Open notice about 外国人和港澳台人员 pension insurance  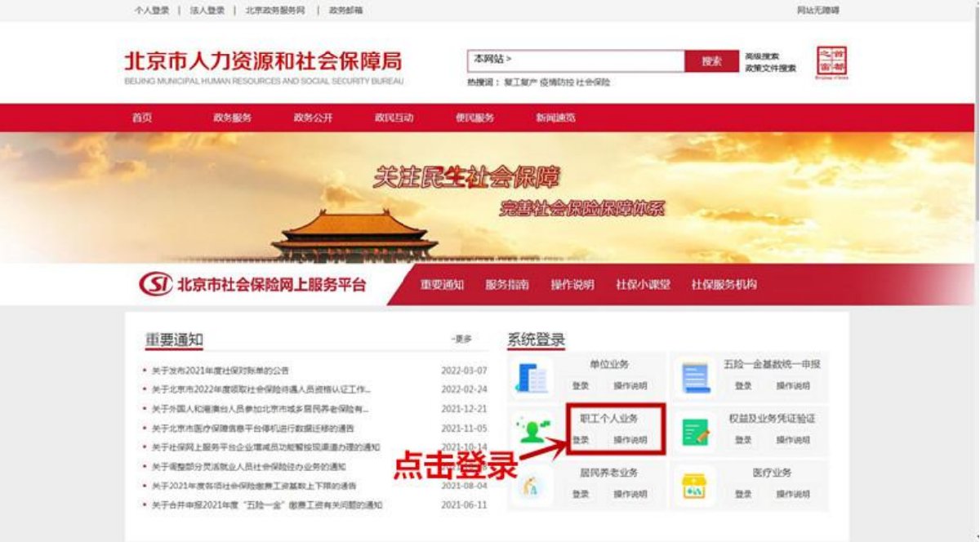[x=261, y=409]
